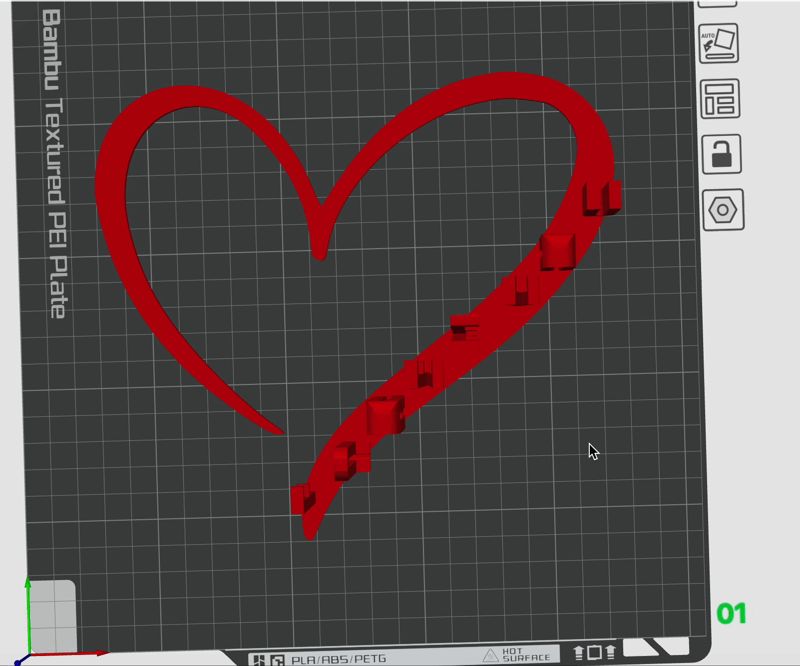Toggle the plate lock icon
Viewport: 800px width, 666px height.
(722, 154)
